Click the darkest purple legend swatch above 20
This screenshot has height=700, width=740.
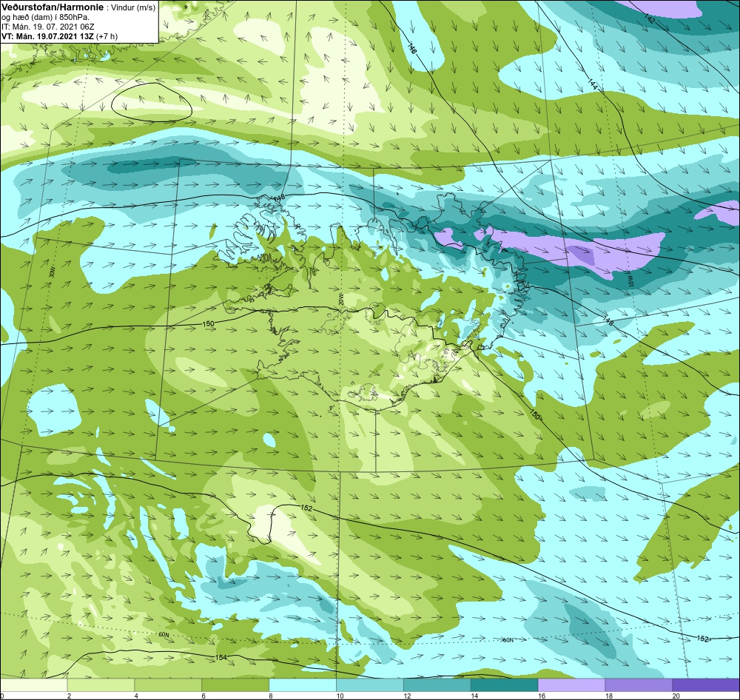coord(706,685)
